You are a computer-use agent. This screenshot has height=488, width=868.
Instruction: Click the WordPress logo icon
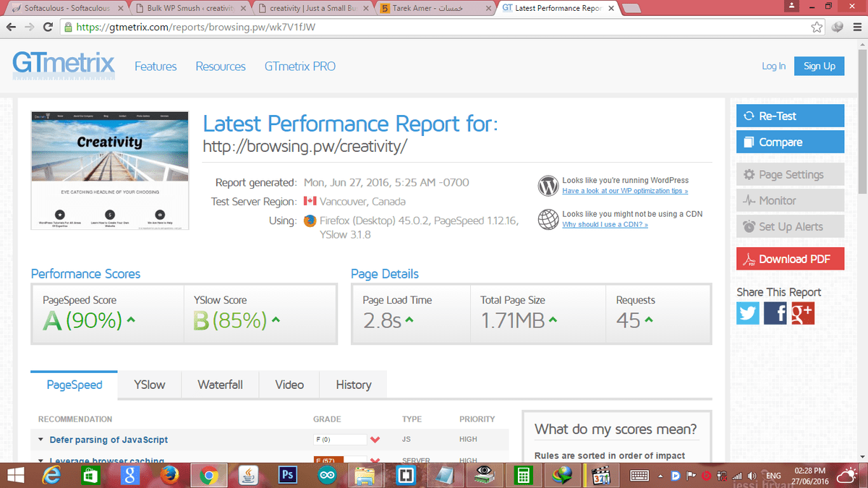pos(548,186)
